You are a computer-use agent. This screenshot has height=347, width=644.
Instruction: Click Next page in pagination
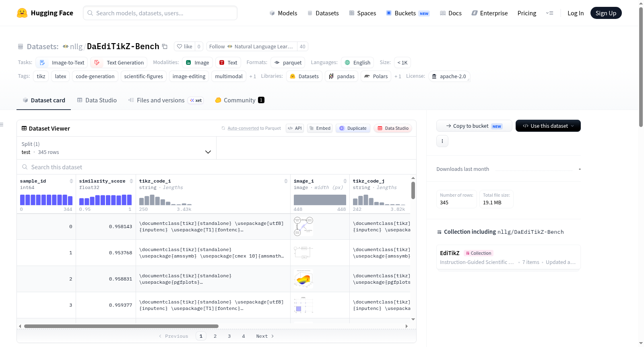pyautogui.click(x=265, y=336)
